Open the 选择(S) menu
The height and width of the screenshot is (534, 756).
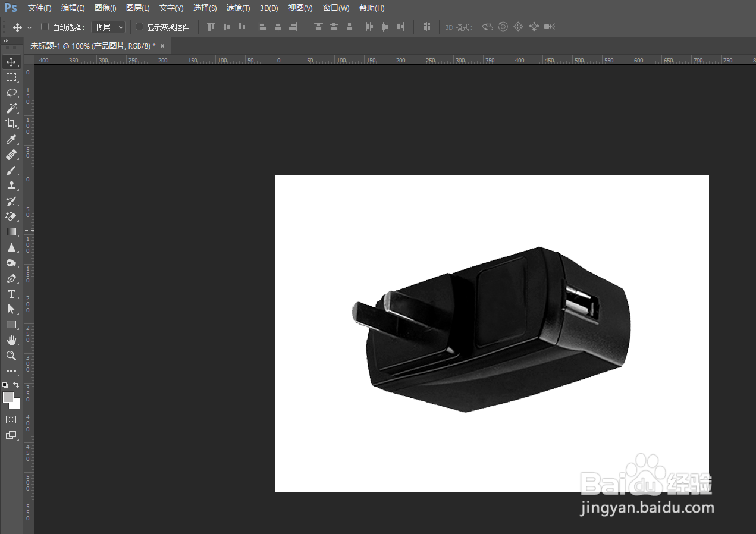click(x=205, y=8)
